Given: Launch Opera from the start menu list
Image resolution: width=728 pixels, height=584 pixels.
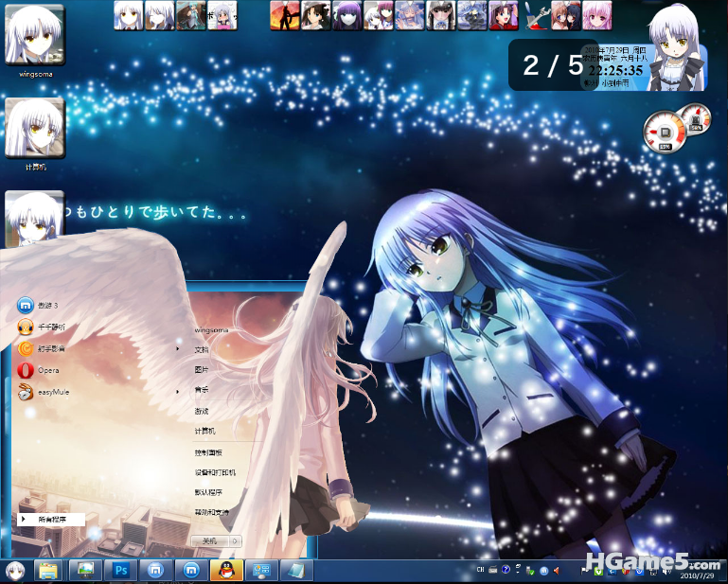Looking at the screenshot, I should pos(39,370).
